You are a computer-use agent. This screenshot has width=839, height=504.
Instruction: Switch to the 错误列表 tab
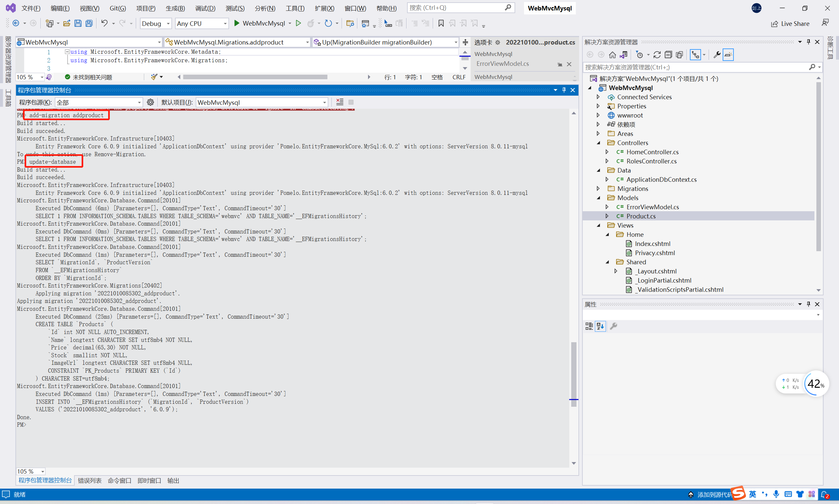90,480
